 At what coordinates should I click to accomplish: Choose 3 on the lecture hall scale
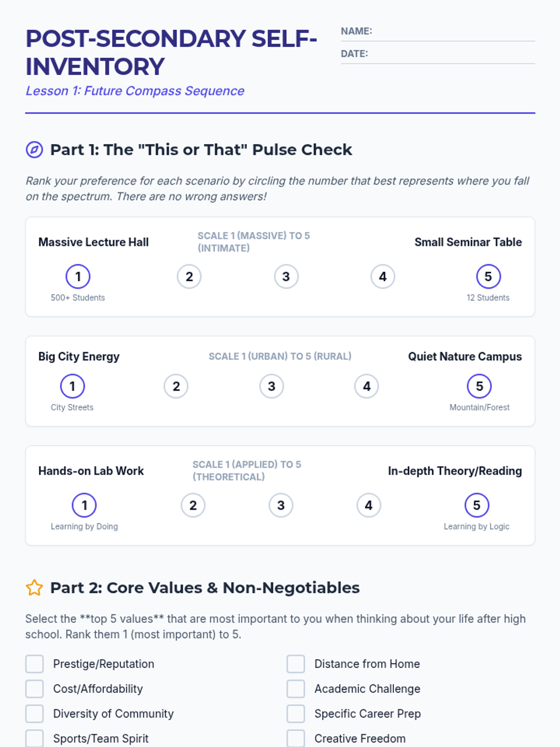(286, 276)
